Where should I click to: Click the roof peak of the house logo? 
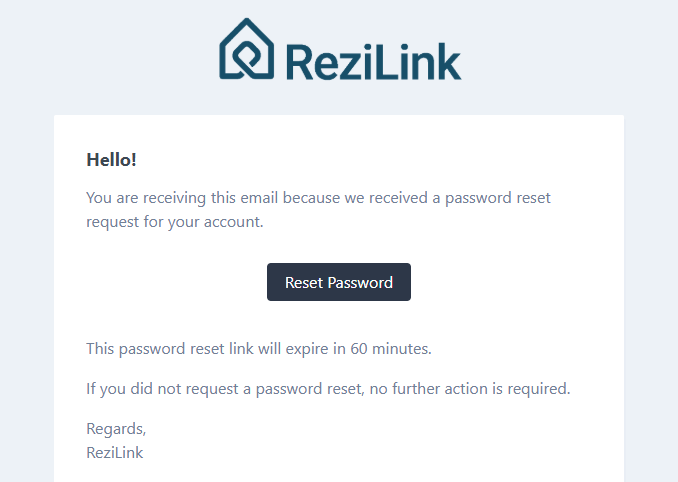pos(247,22)
